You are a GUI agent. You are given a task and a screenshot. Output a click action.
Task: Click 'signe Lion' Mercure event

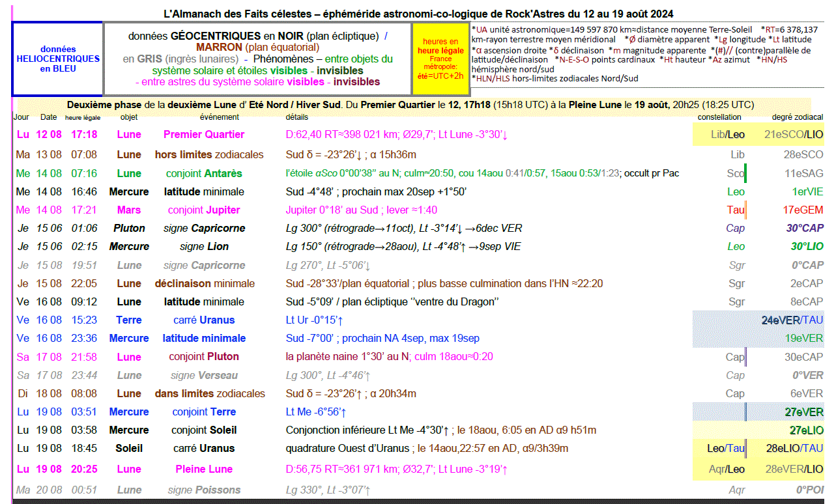coord(204,246)
